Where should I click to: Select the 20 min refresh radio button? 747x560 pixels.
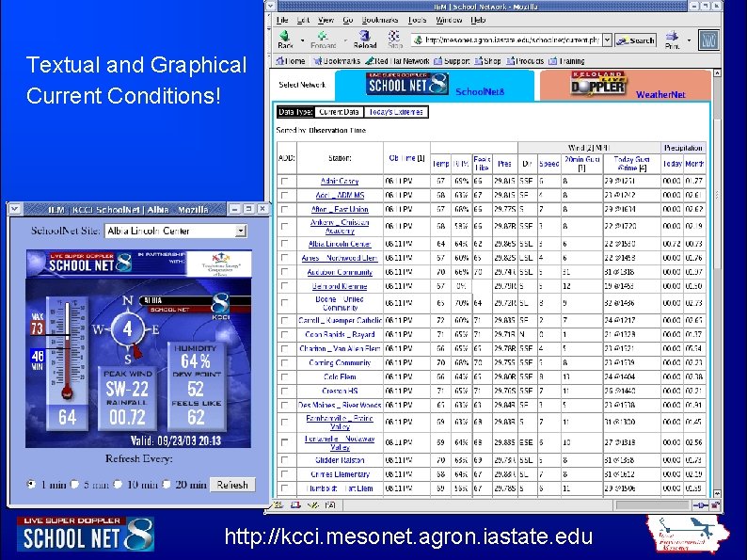coord(166,484)
